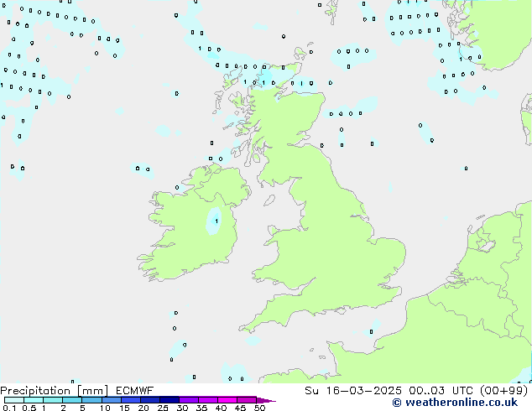Click the "2" legend value
Image resolution: width=532 pixels, height=411 pixels.
coord(63,408)
